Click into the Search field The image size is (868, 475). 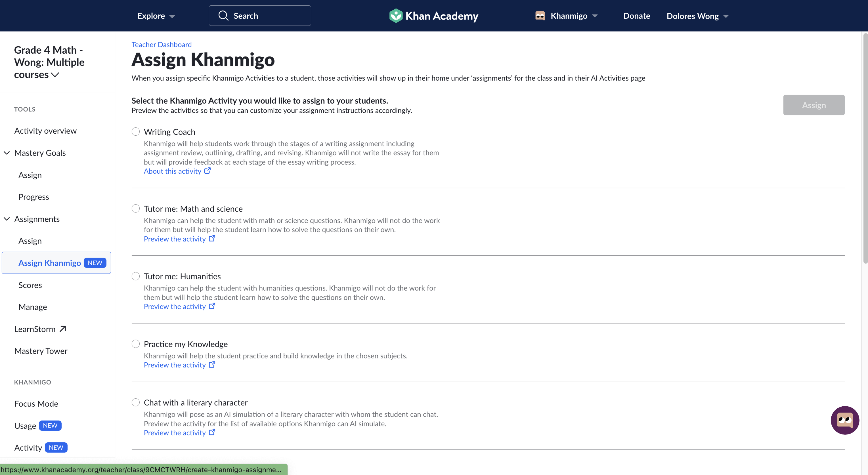pyautogui.click(x=260, y=16)
